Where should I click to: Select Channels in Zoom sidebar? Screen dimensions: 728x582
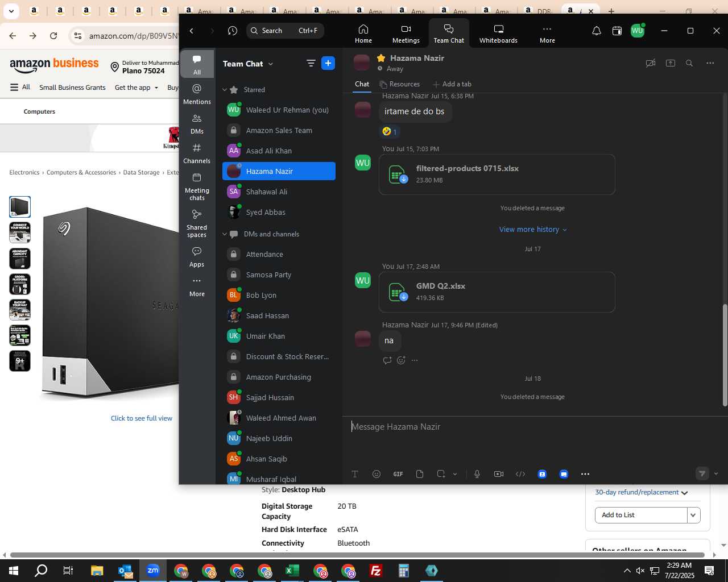(x=197, y=153)
